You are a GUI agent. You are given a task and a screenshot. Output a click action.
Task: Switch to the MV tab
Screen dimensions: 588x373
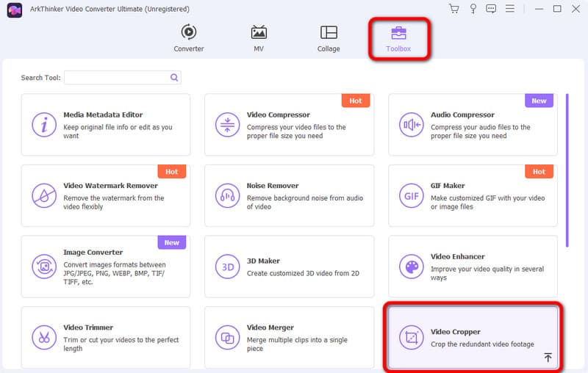pos(259,38)
